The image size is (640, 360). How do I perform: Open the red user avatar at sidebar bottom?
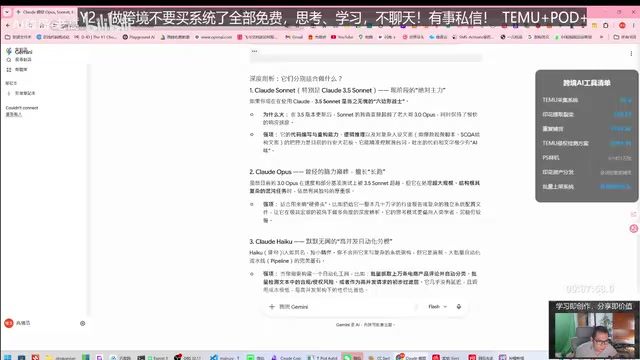click(9, 323)
